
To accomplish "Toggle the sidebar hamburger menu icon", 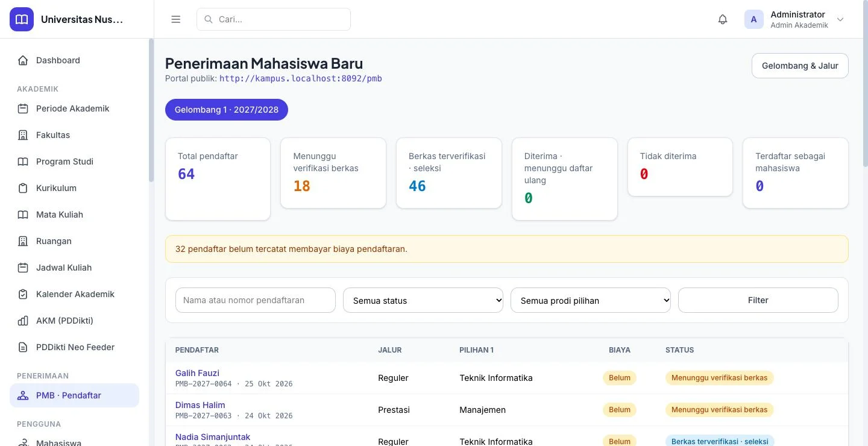I will pyautogui.click(x=176, y=19).
